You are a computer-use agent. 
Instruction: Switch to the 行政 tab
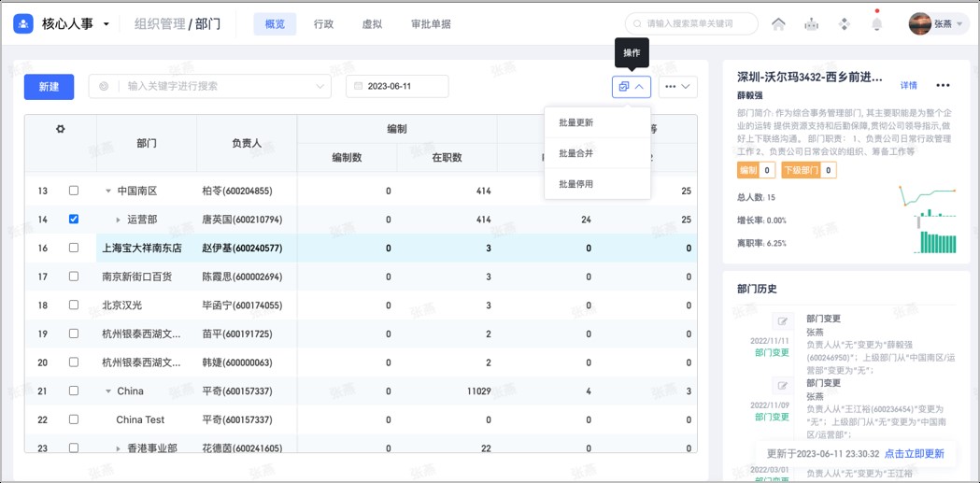tap(323, 24)
